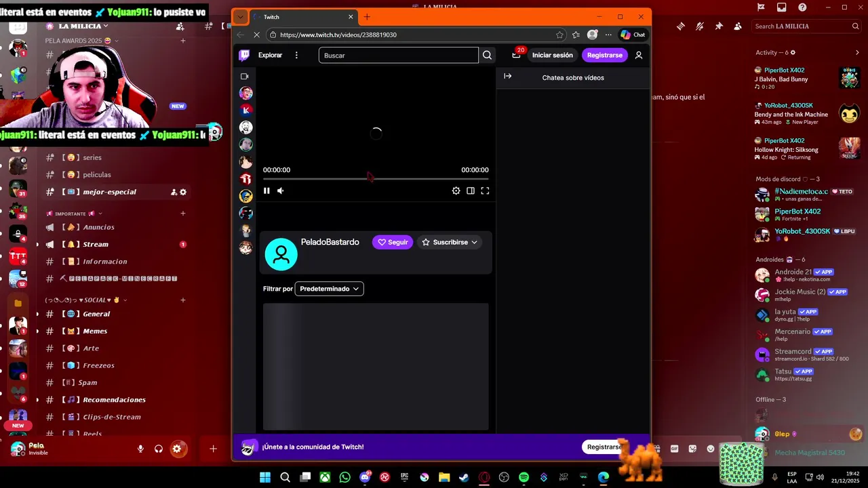This screenshot has height=488, width=868.
Task: Open the Windows Start menu
Action: (265, 477)
